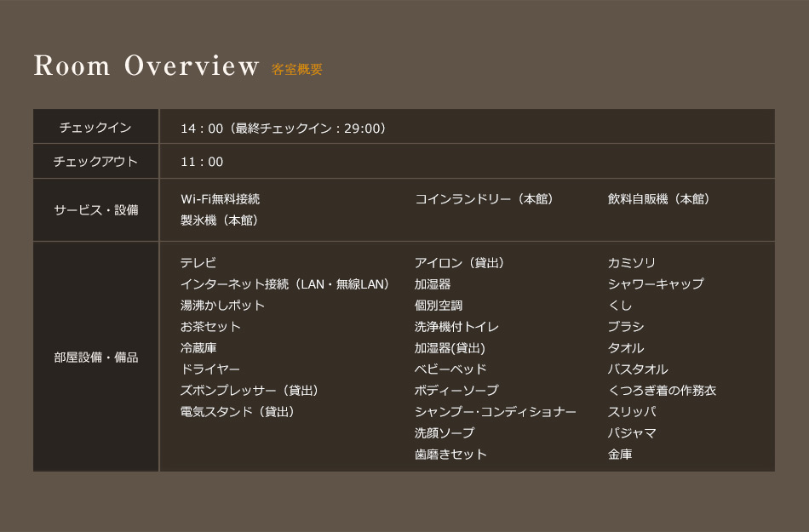809x532 pixels.
Task: Click くつろぎ着の作務衣 item
Action: (662, 391)
